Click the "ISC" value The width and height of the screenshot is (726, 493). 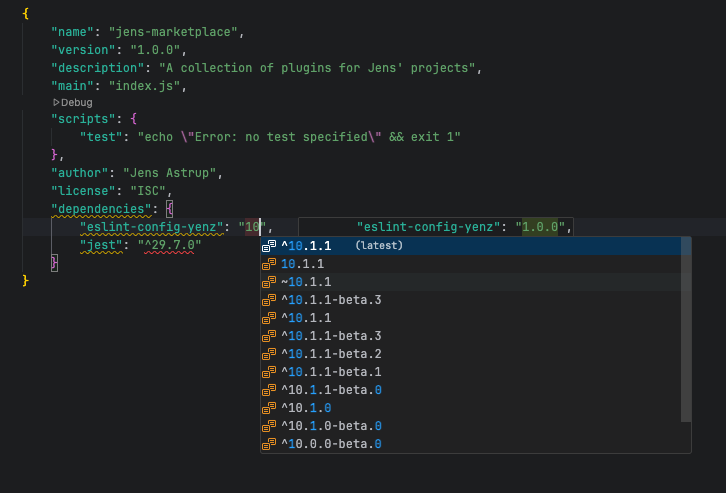[x=148, y=191]
